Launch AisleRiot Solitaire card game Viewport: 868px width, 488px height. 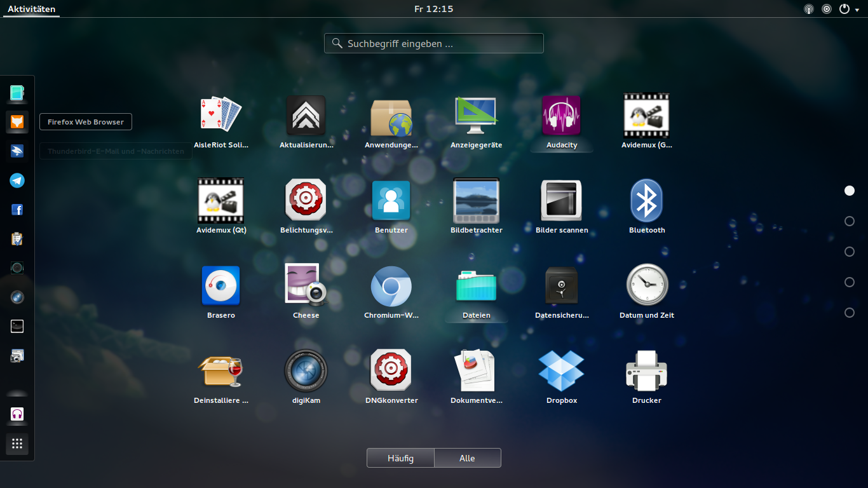coord(221,116)
